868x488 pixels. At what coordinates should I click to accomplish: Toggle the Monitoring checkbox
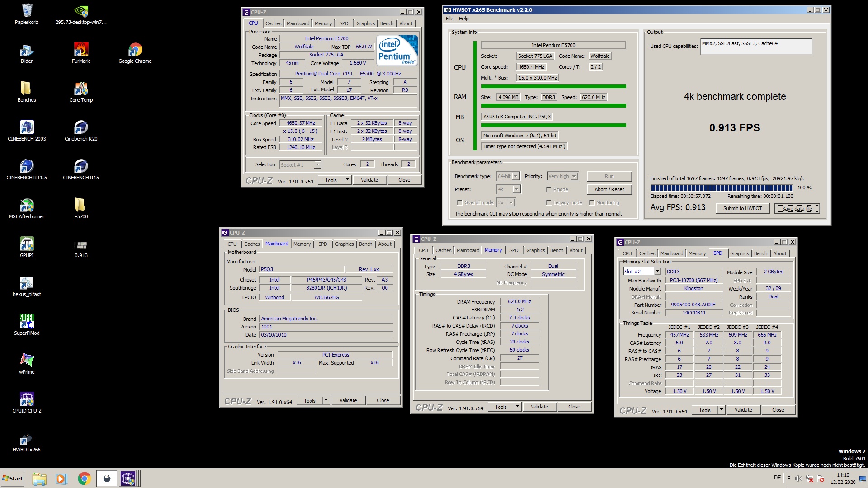click(x=592, y=202)
